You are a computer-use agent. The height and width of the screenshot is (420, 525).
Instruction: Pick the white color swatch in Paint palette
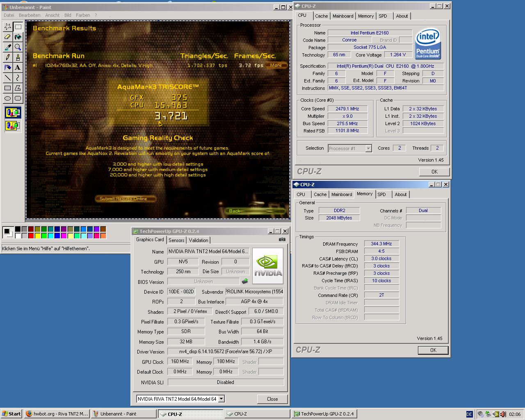click(18, 235)
